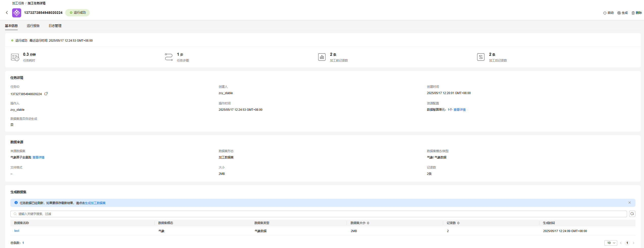Click the 生成加工数据集 link in banner
The width and height of the screenshot is (644, 248).
95,203
